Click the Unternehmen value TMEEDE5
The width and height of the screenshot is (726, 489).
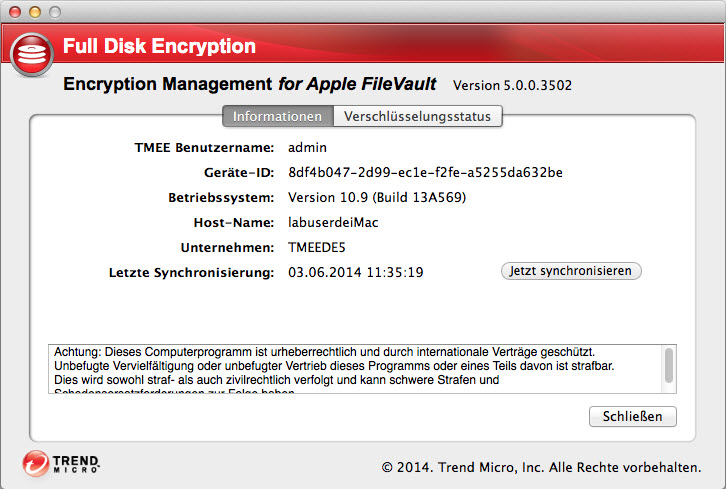316,247
